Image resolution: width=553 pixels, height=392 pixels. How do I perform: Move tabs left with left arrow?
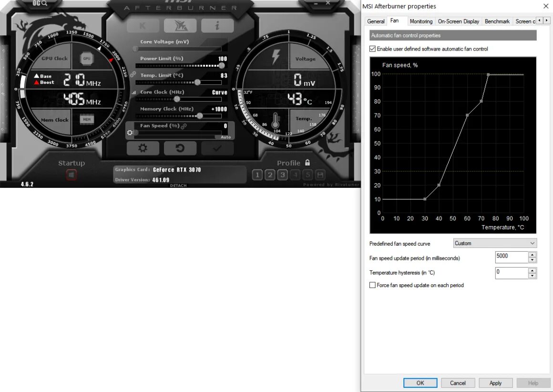coord(539,21)
